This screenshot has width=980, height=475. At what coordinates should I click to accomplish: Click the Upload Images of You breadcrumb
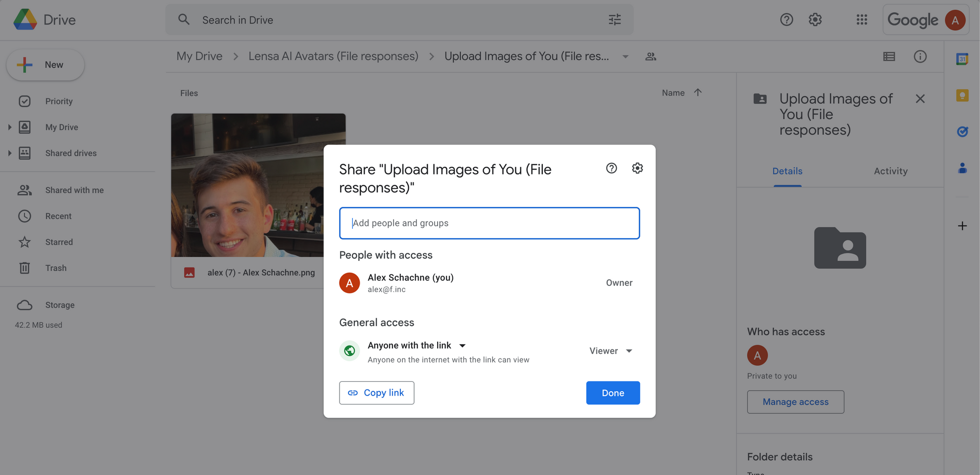[x=527, y=56]
